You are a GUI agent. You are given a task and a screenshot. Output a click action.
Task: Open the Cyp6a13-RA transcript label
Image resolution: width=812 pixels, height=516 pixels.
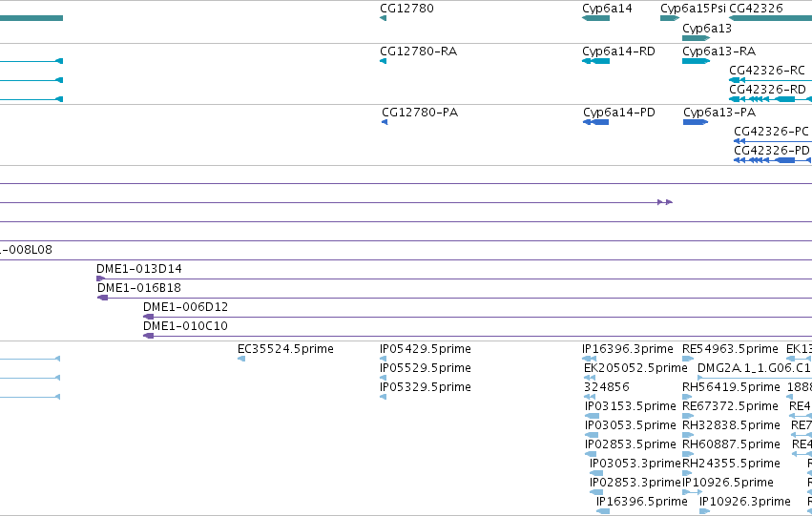pyautogui.click(x=718, y=52)
